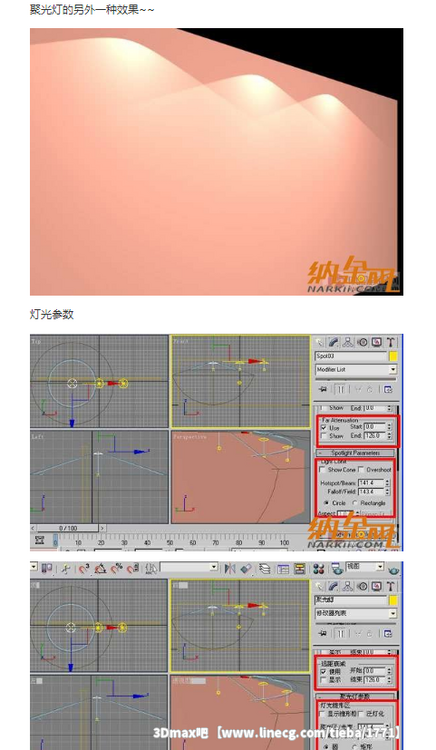This screenshot has width=436, height=750.
Task: Click Make Unique icon under Modifier List
Action: click(358, 389)
